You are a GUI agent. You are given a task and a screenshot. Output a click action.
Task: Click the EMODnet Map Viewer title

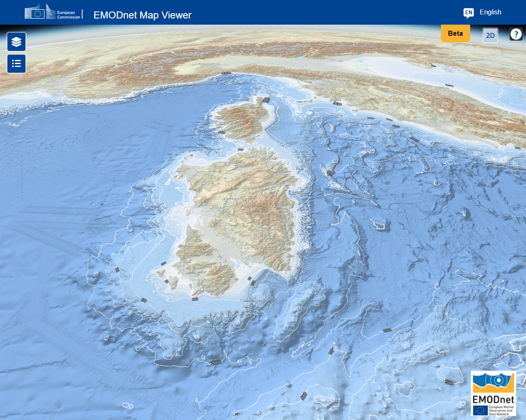143,15
